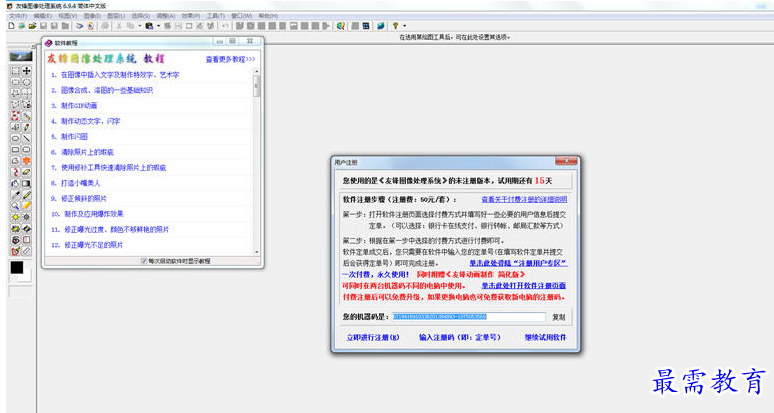Select the Gradient fill tool
The height and width of the screenshot is (413, 774).
click(x=26, y=184)
